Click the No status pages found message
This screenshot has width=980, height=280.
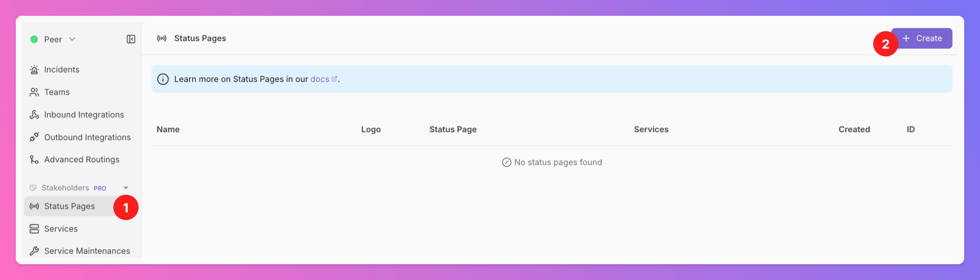pos(558,162)
